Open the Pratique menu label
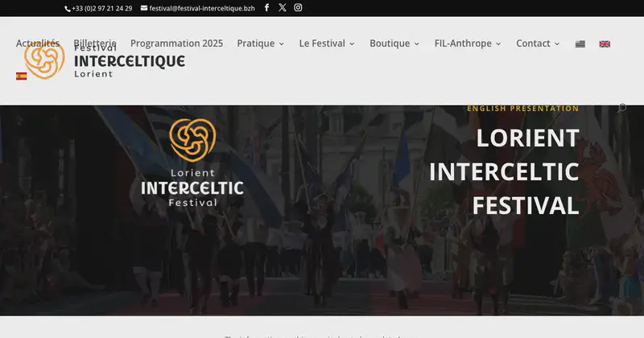644x338 pixels. click(x=255, y=43)
